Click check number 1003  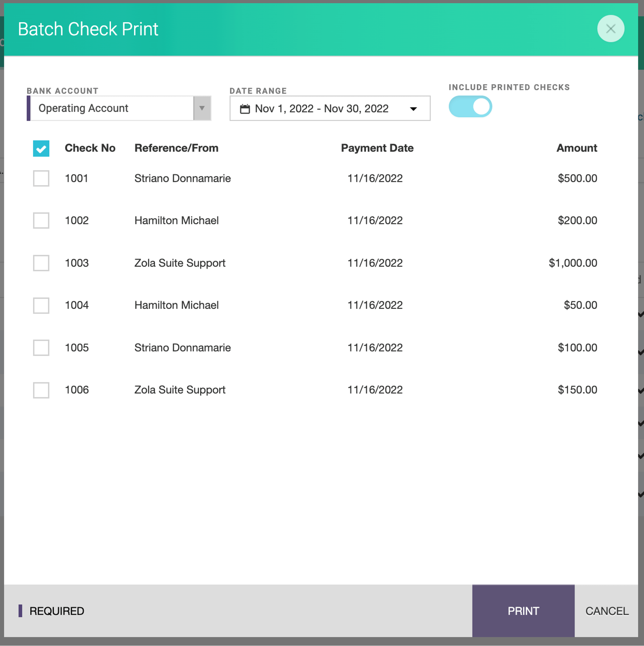[x=77, y=263]
